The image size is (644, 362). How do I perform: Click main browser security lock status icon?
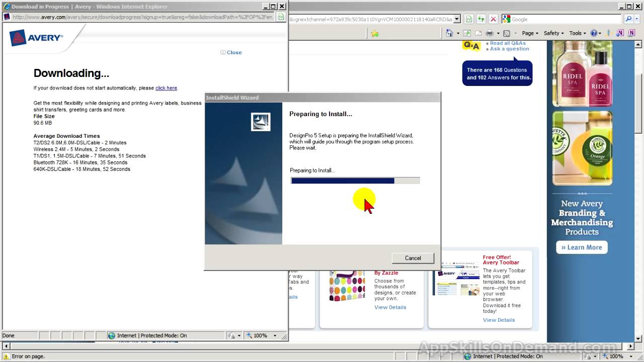click(587, 356)
